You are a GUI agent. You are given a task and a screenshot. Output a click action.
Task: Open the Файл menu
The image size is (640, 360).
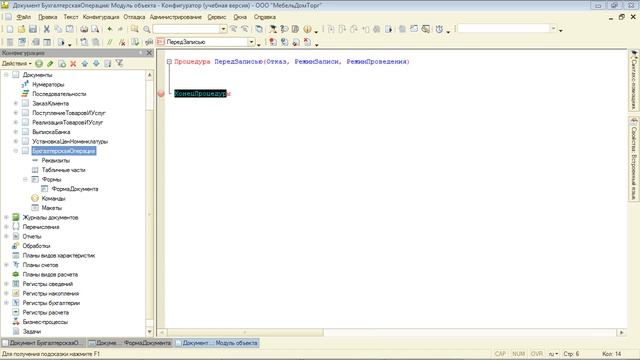[x=24, y=17]
